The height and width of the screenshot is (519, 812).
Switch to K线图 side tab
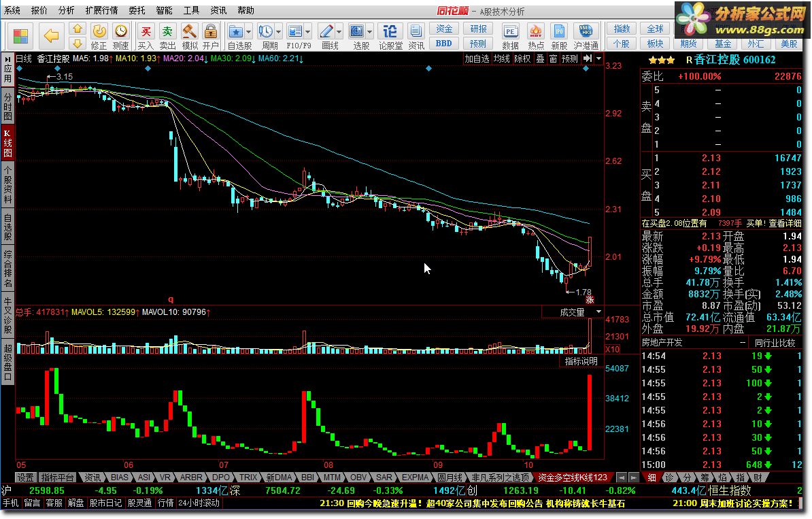tap(7, 143)
